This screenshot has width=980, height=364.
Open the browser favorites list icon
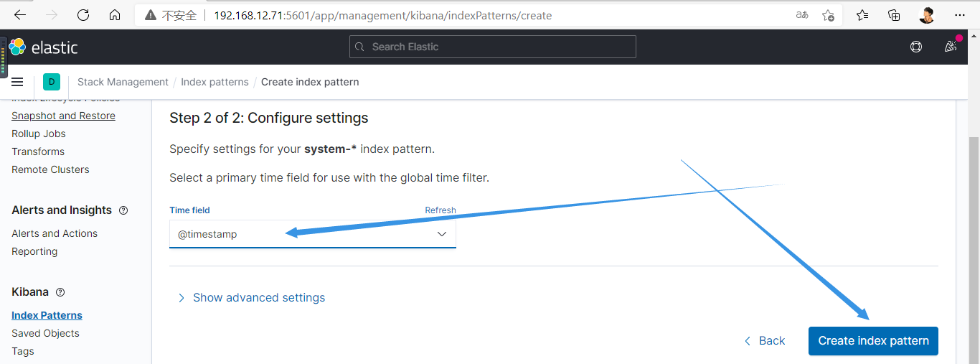pyautogui.click(x=862, y=15)
